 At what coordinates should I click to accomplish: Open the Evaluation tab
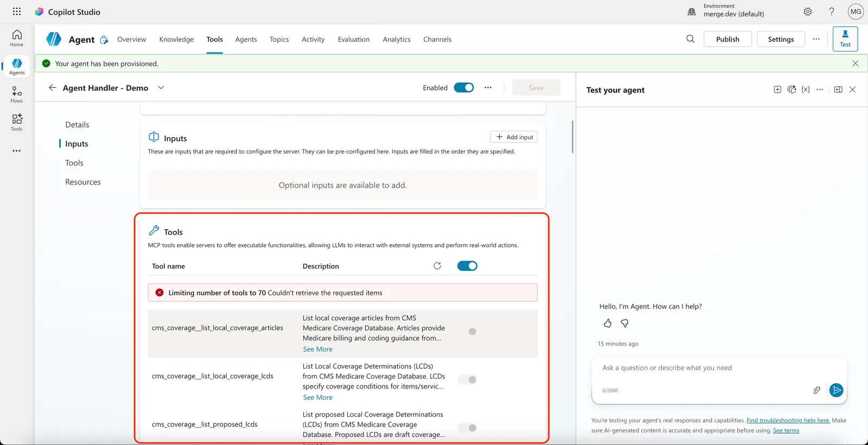[x=354, y=39]
